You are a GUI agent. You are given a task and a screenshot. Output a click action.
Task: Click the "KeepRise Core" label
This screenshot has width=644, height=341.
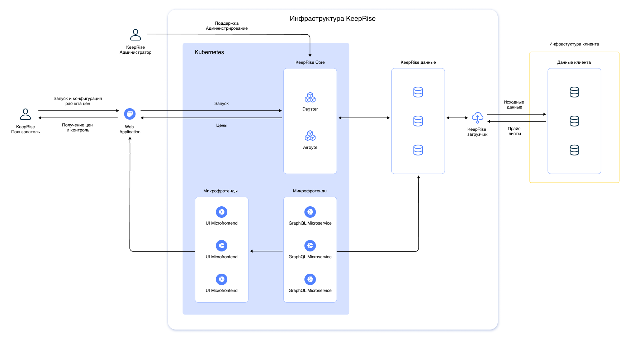pyautogui.click(x=310, y=62)
